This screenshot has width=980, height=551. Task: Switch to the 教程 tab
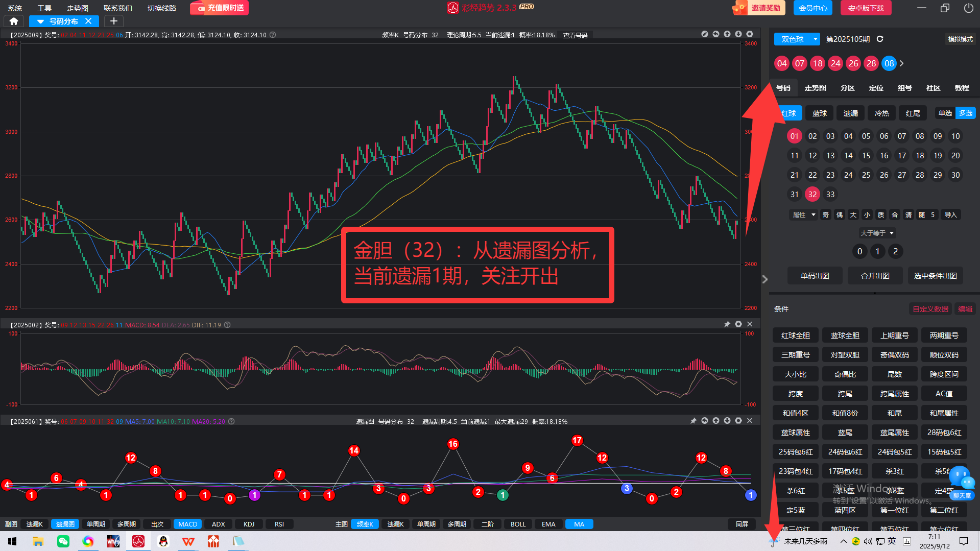pos(962,88)
